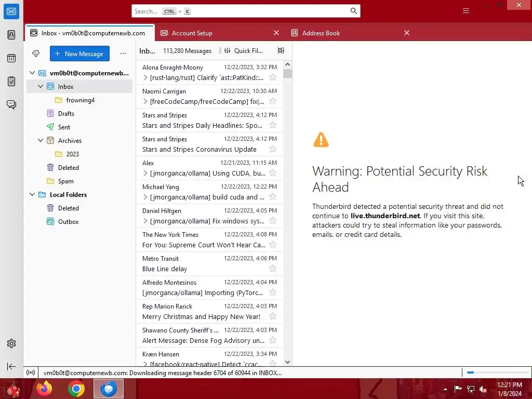Open Deleted folder under Local Folders

click(79, 208)
